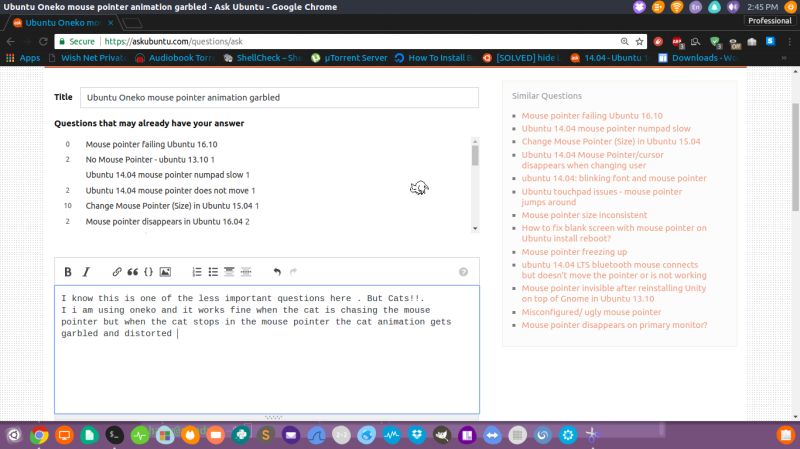Open the Adblock Plus extension icon
The height and width of the screenshot is (449, 800).
(x=677, y=42)
